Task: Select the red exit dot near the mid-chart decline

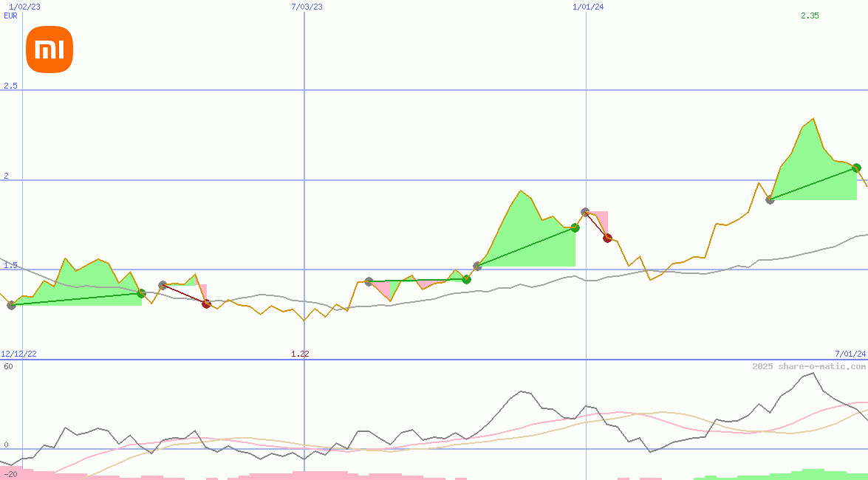Action: pyautogui.click(x=206, y=304)
